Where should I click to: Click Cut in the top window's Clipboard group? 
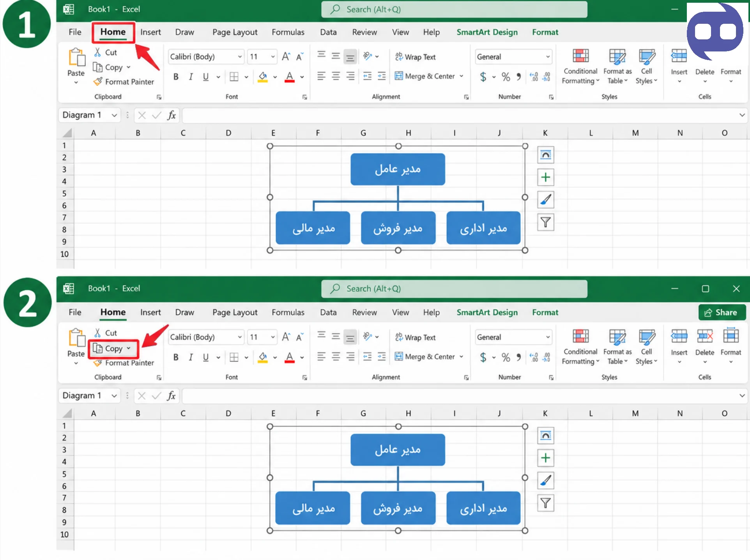106,52
